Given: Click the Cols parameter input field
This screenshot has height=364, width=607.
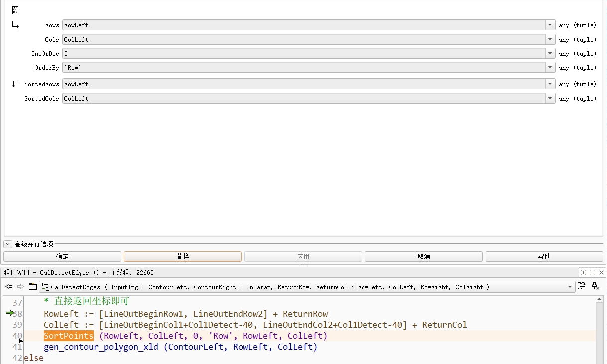Looking at the screenshot, I should pyautogui.click(x=304, y=39).
